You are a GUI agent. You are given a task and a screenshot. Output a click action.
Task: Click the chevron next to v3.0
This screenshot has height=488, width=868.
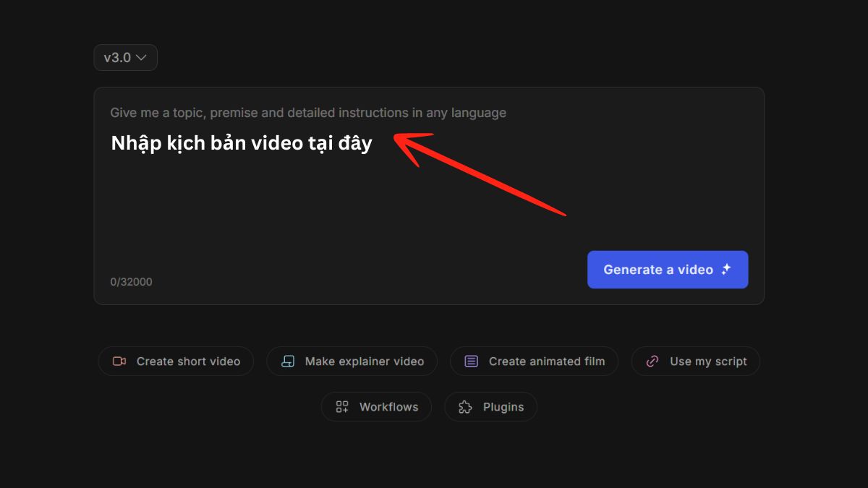[x=141, y=58]
